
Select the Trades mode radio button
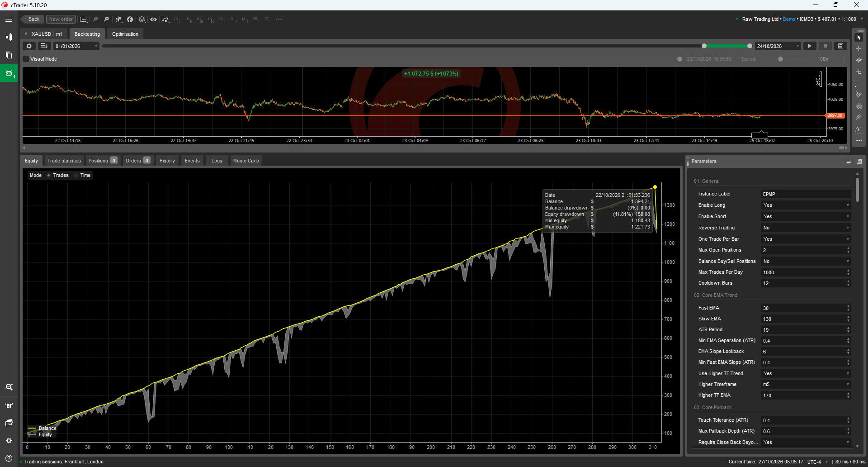(48, 176)
